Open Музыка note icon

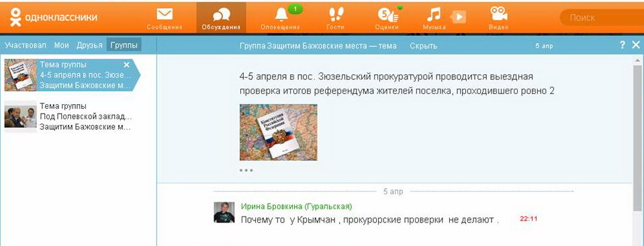(433, 15)
